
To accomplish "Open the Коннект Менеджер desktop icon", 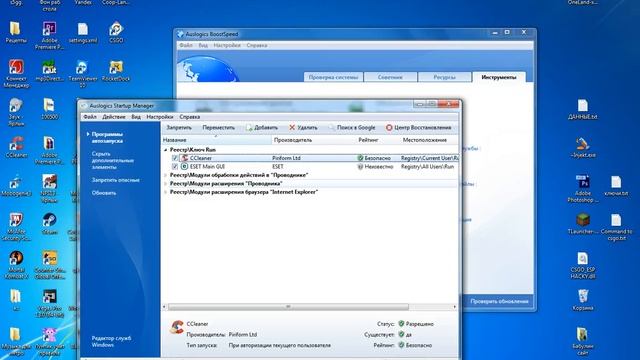I will 16,74.
